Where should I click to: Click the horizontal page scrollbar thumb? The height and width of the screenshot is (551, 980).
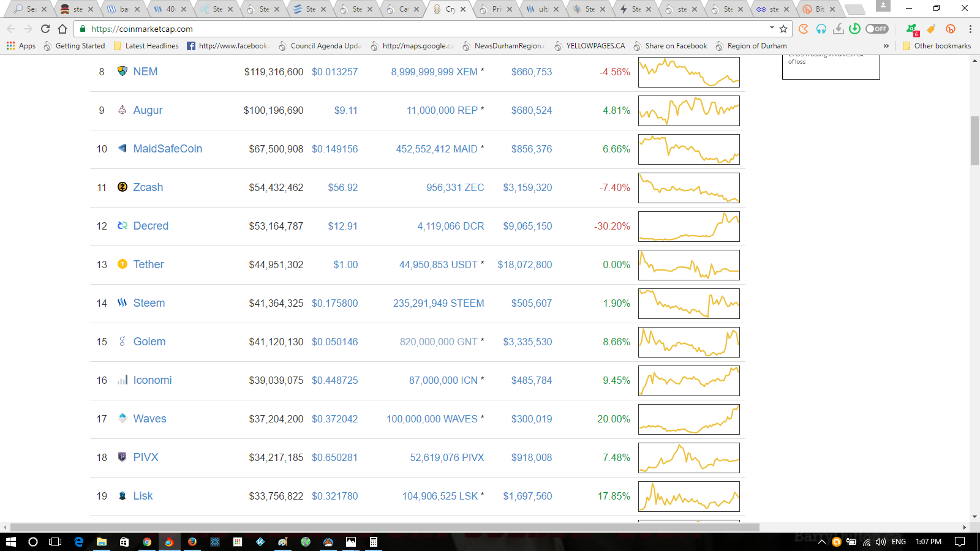pos(385,527)
